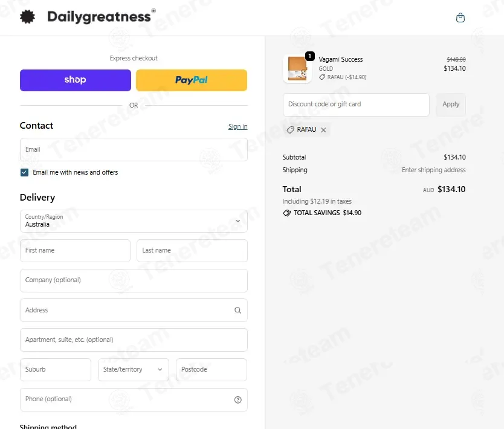The image size is (504, 429).
Task: Open the State/territory dropdown
Action: [x=134, y=370]
